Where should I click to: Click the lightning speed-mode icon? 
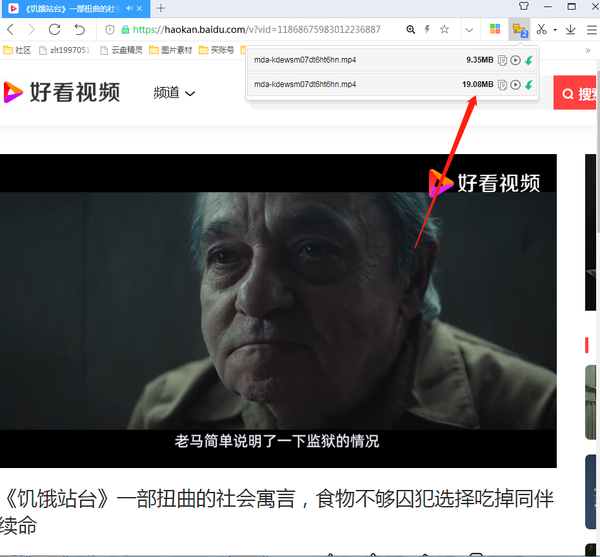(x=427, y=29)
